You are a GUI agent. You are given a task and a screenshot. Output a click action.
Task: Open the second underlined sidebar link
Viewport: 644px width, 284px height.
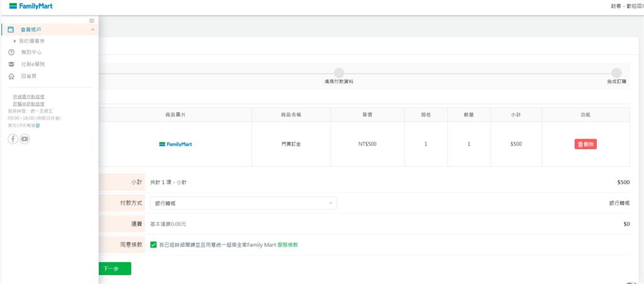coord(28,104)
